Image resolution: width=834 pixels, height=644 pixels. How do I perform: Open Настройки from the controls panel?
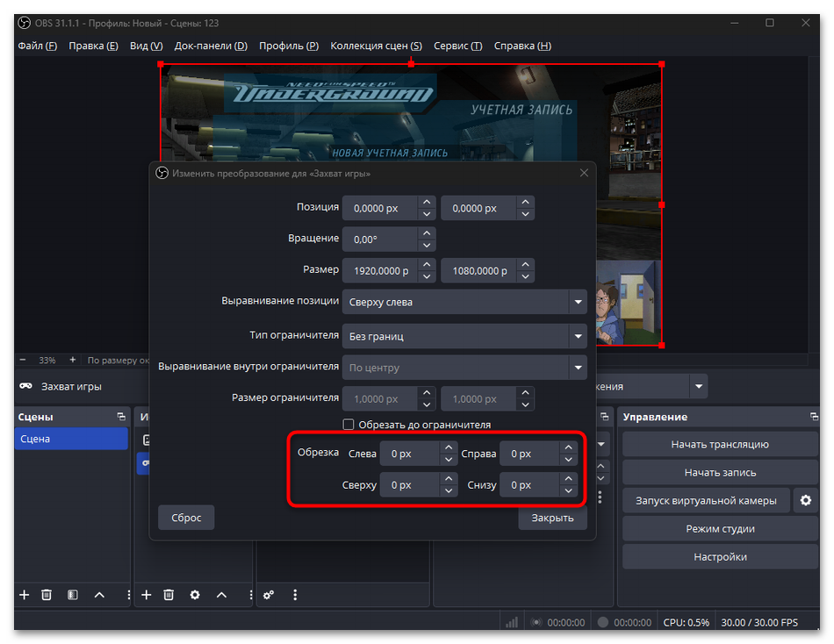coord(720,557)
